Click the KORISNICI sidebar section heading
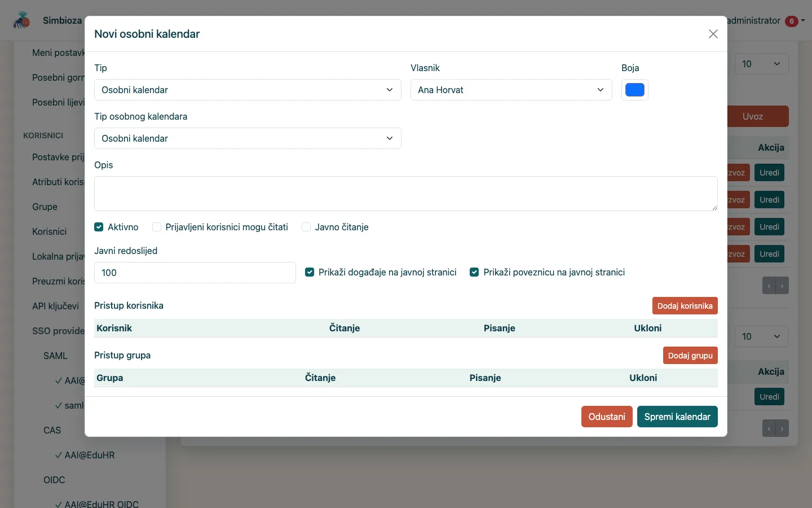The image size is (812, 508). point(43,135)
